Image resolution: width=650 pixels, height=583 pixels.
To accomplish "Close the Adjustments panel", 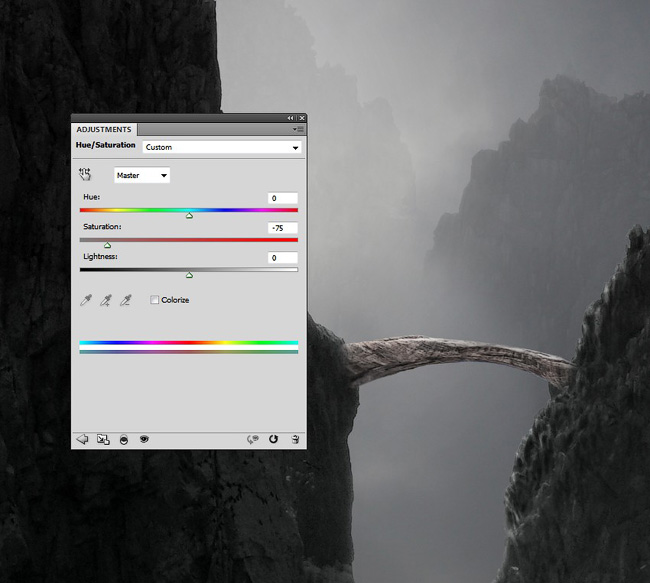I will (302, 118).
